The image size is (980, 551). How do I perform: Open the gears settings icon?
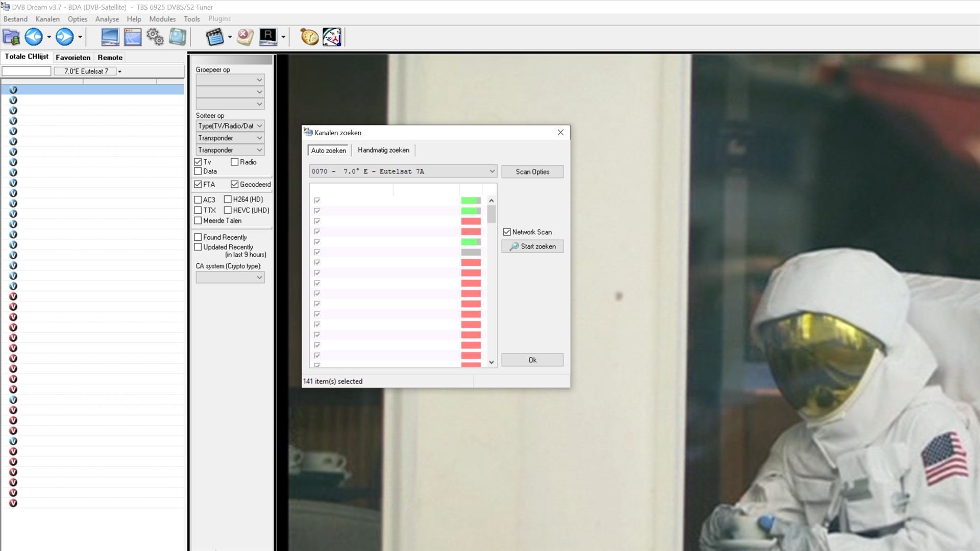pyautogui.click(x=155, y=37)
